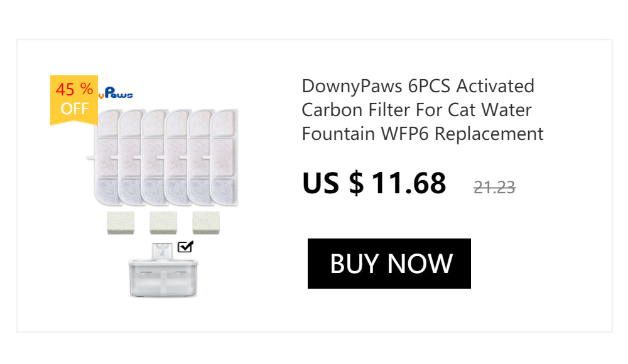Click the black checkmark badge on the fountain
The width and height of the screenshot is (628, 364).
click(x=185, y=246)
